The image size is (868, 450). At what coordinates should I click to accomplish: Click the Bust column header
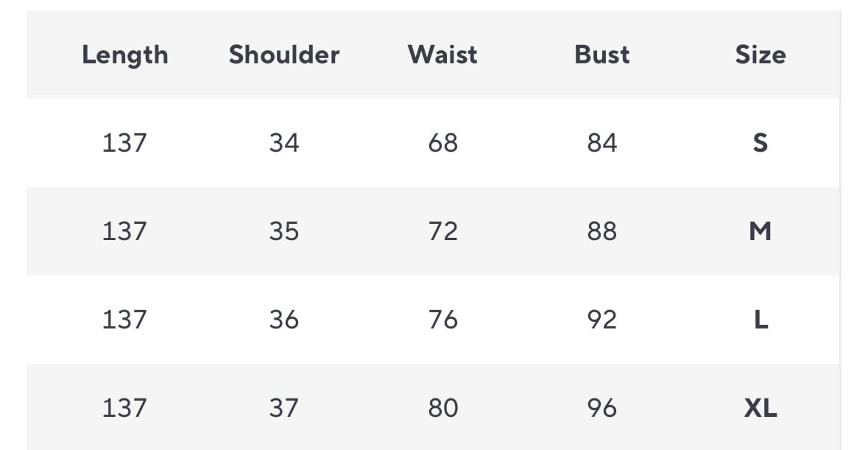[601, 55]
